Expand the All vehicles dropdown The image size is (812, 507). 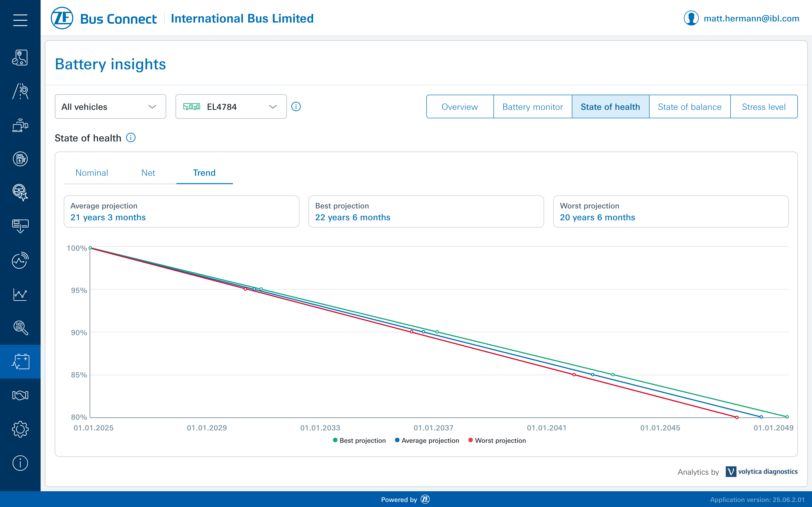(x=110, y=107)
